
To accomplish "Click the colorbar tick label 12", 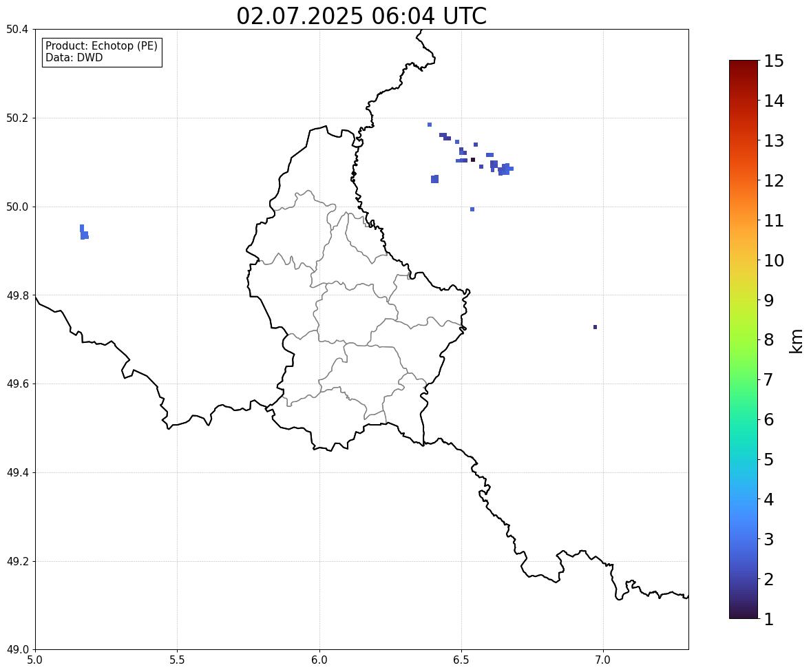I will [x=774, y=180].
